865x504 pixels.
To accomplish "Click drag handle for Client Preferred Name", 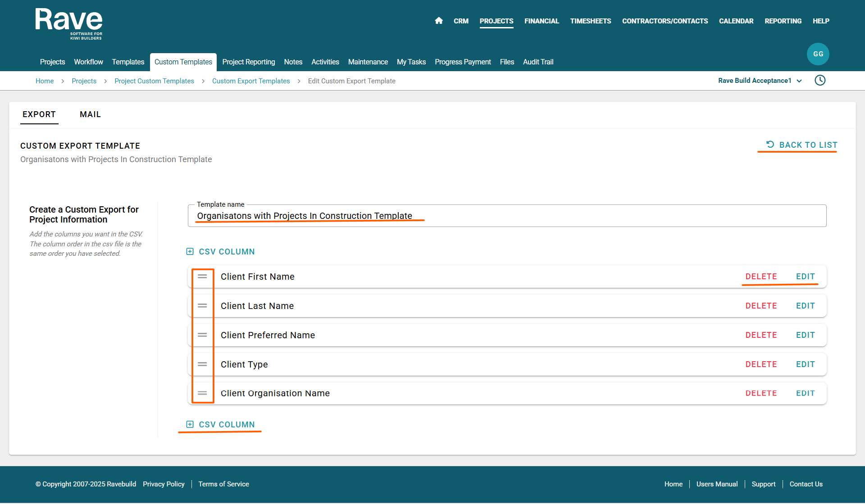I will [202, 335].
